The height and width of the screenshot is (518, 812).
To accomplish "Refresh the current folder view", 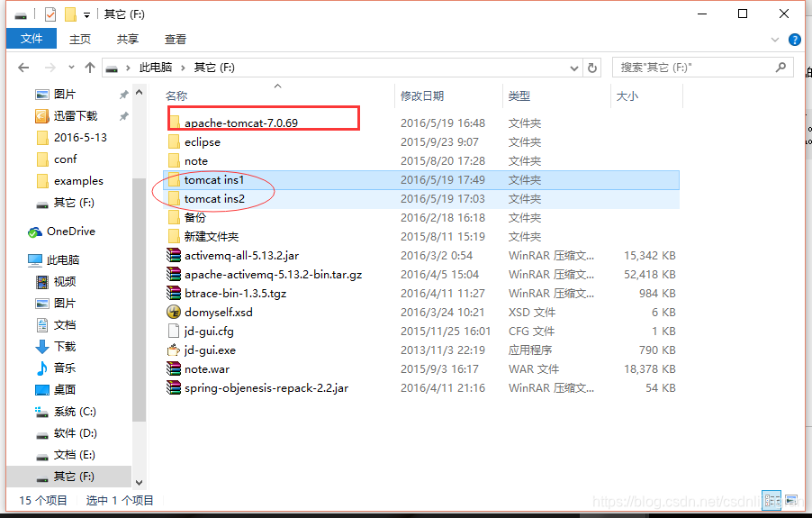I will point(592,68).
